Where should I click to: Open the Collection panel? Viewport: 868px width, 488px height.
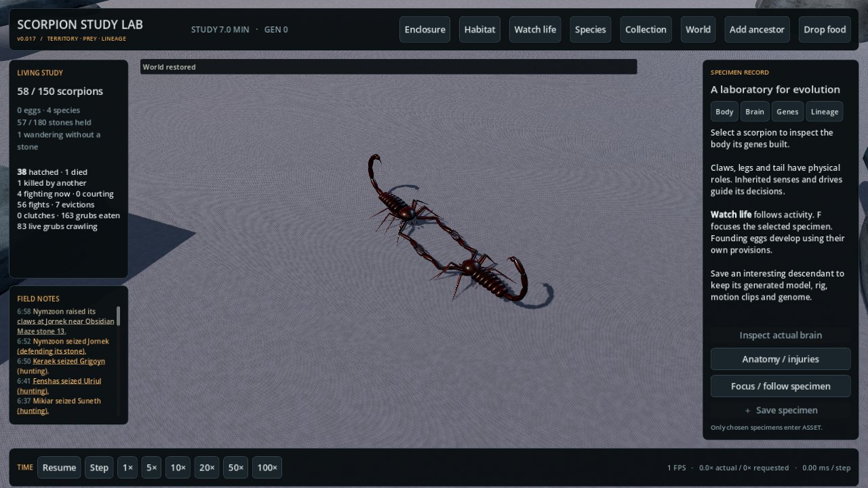[646, 30]
